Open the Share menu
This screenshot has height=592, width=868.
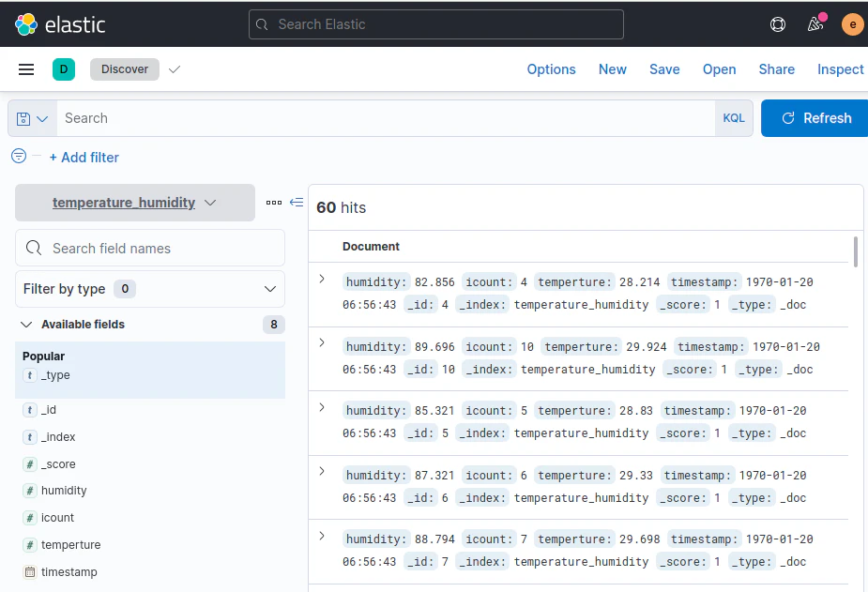(777, 69)
